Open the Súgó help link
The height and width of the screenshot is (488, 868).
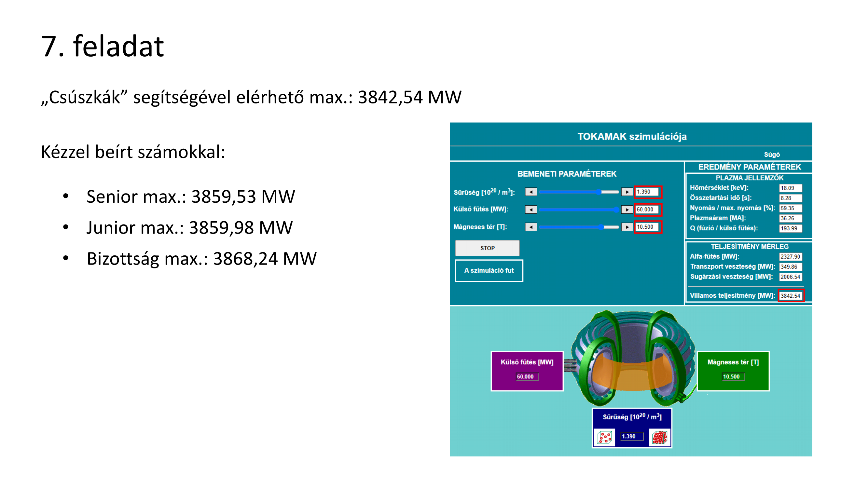772,154
